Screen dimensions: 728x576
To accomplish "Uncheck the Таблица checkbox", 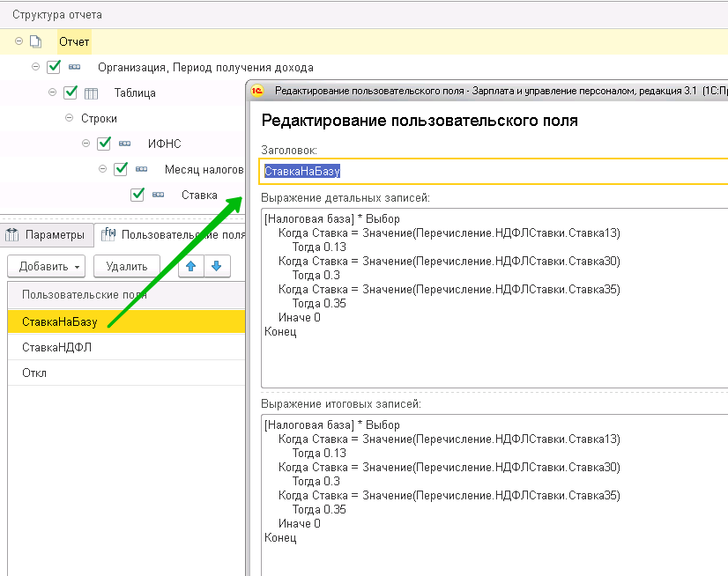I will coord(71,92).
